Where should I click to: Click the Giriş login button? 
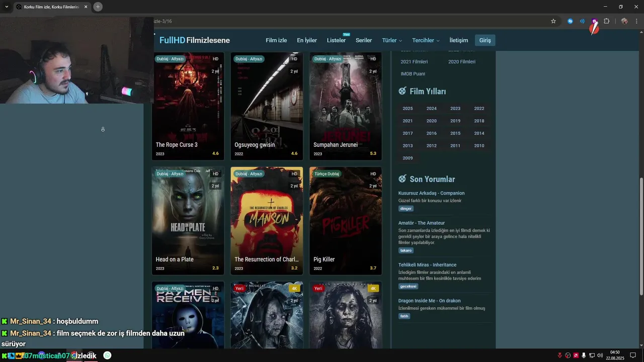[485, 40]
